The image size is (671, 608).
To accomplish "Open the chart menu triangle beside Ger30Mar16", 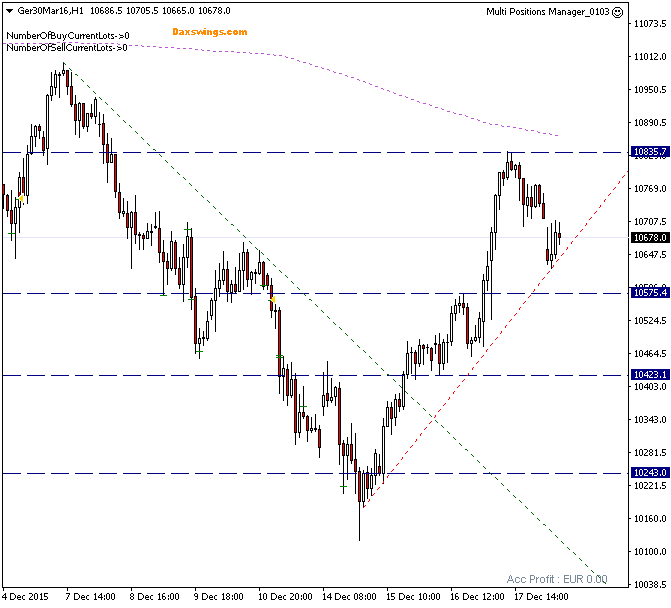I will (9, 11).
